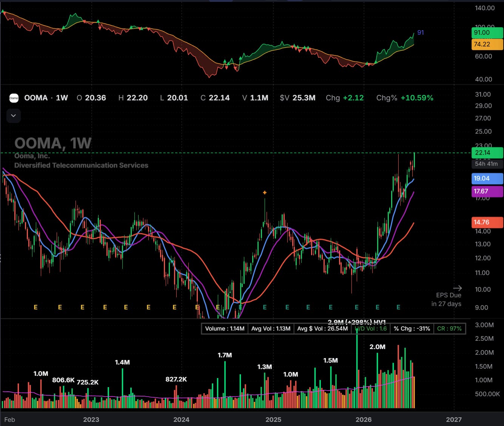Image resolution: width=504 pixels, height=426 pixels.
Task: Click the Avg Vol : 1.13M stat box
Action: pyautogui.click(x=271, y=329)
